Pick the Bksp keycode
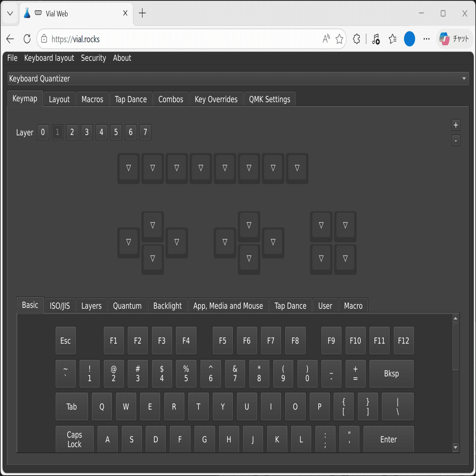Screen dimensions: 476x476 pyautogui.click(x=391, y=374)
